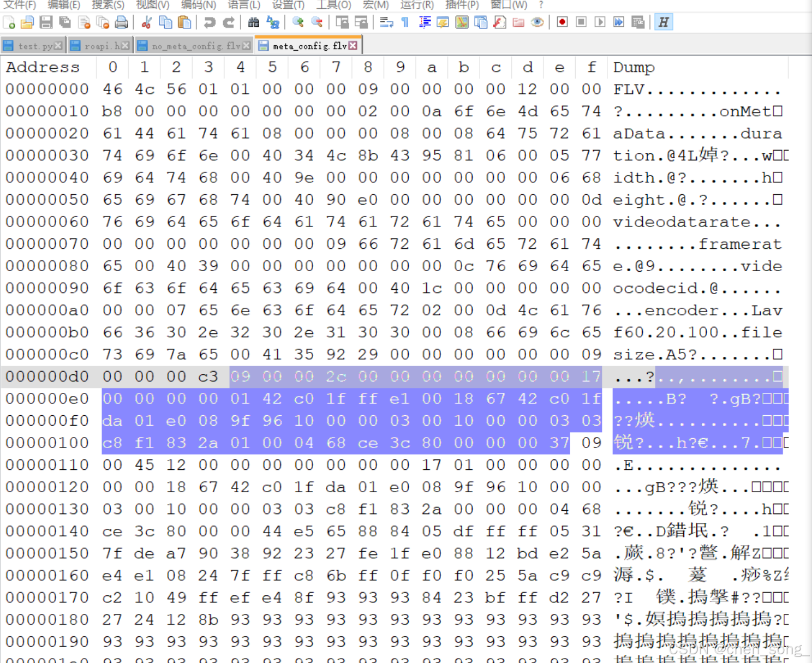Start macro recording with red dot button
The width and height of the screenshot is (812, 663).
coord(563,22)
